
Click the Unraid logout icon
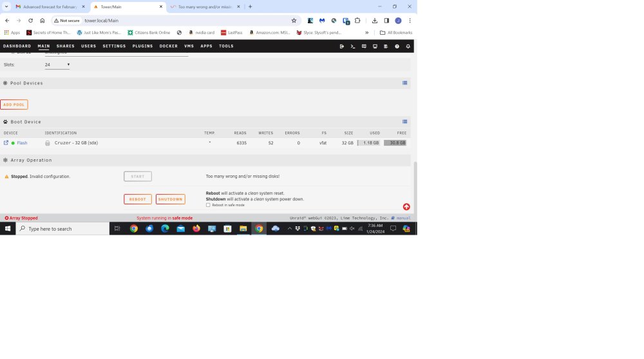[342, 46]
